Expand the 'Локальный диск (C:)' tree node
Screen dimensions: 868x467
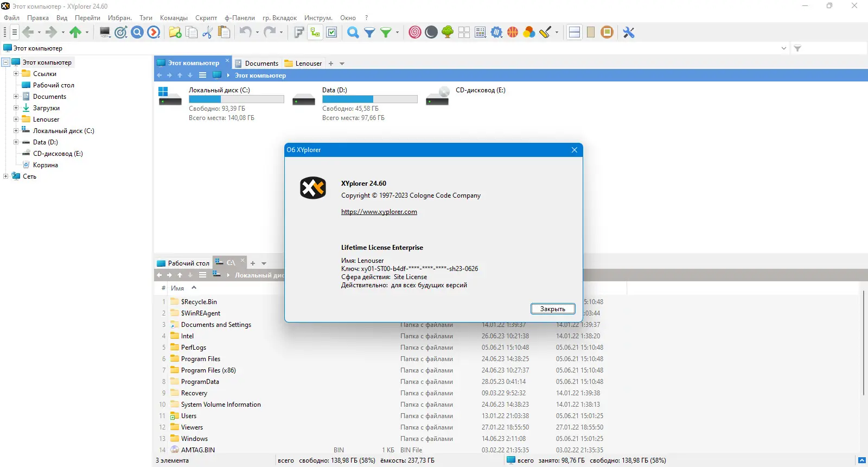[x=16, y=131]
